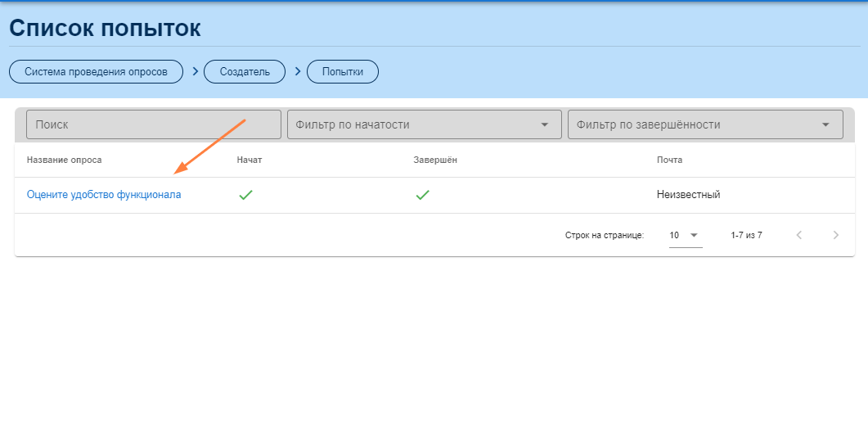Expand the 'Фильтр по завершённости' dropdown
Screen dimensions: 868x429
click(704, 124)
